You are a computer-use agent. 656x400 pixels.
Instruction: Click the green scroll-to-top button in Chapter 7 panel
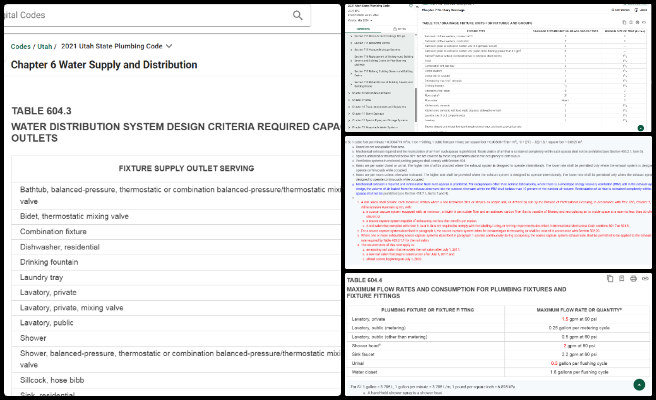pos(641,128)
